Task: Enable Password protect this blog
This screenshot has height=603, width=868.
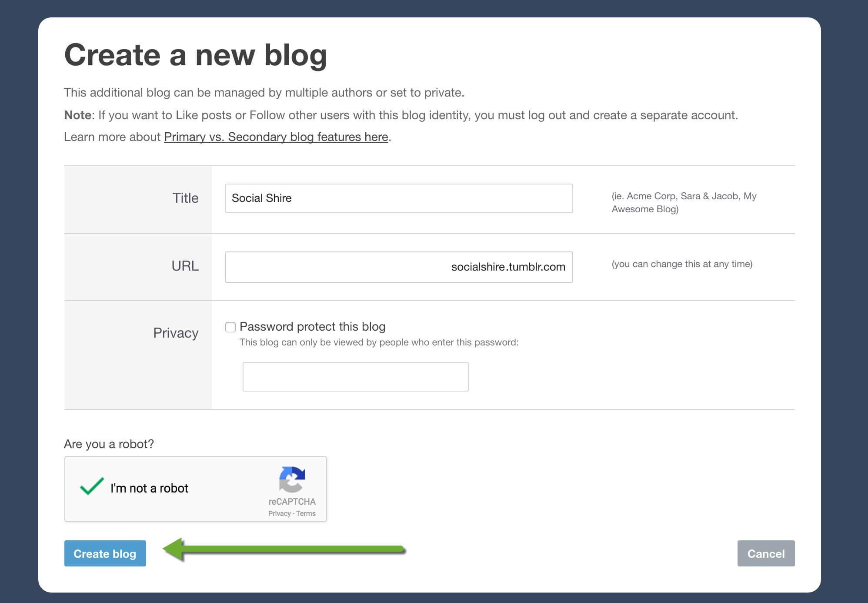Action: [x=230, y=327]
